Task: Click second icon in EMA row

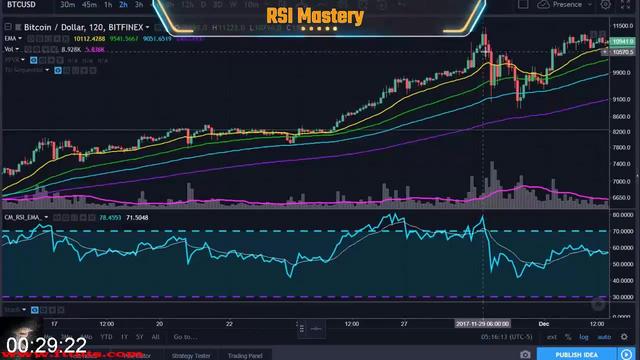Action: tap(40, 39)
